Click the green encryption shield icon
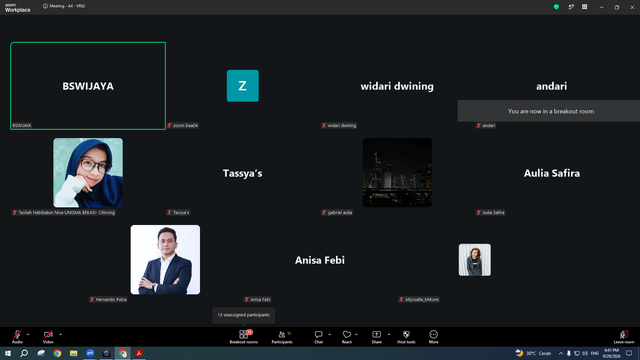This screenshot has height=360, width=640. pos(556,7)
